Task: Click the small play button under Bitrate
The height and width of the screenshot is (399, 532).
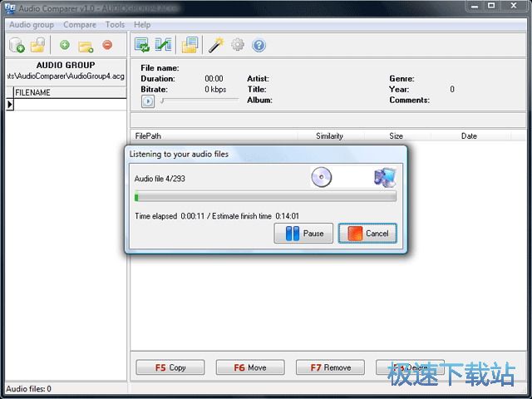Action: [x=148, y=101]
